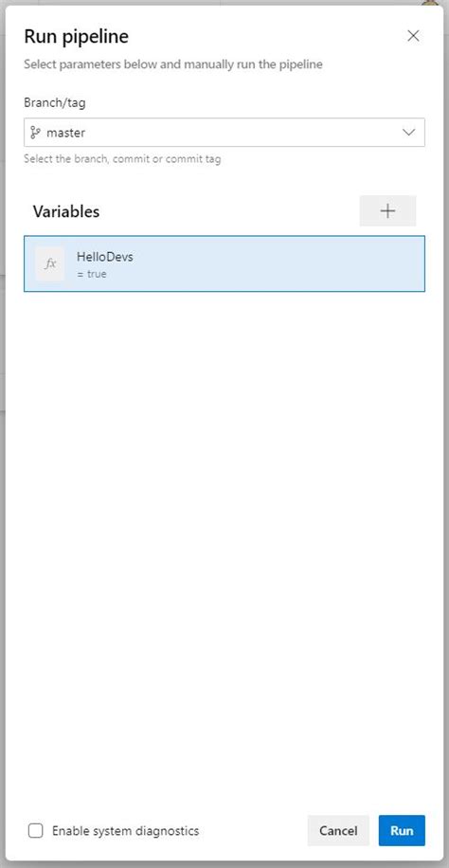449x868 pixels.
Task: Cancel the pipeline run
Action: point(338,830)
